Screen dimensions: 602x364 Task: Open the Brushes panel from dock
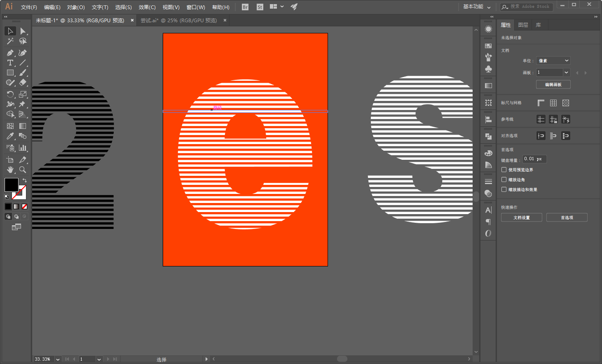(x=488, y=57)
